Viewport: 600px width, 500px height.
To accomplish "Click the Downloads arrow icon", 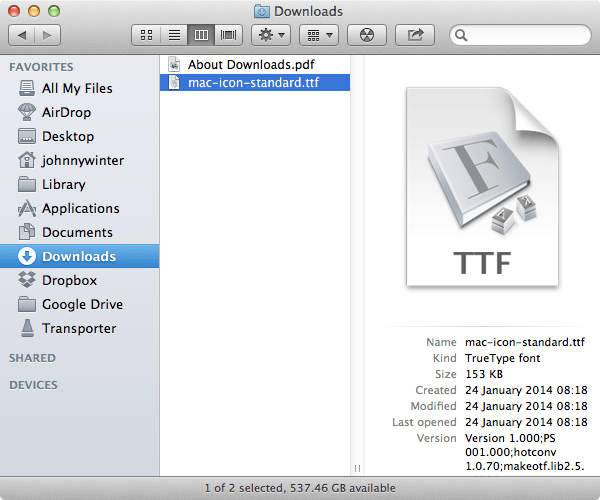I will (x=27, y=256).
